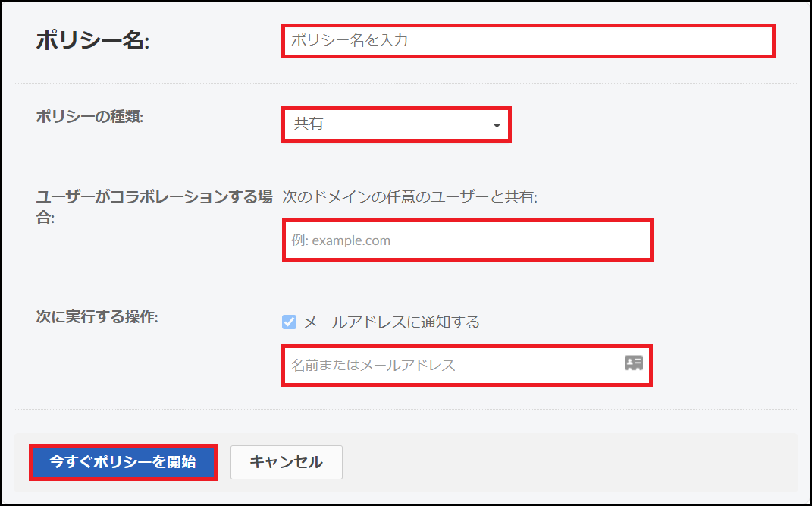The width and height of the screenshot is (812, 506).
Task: Click the キャンセル button
Action: pos(287,462)
